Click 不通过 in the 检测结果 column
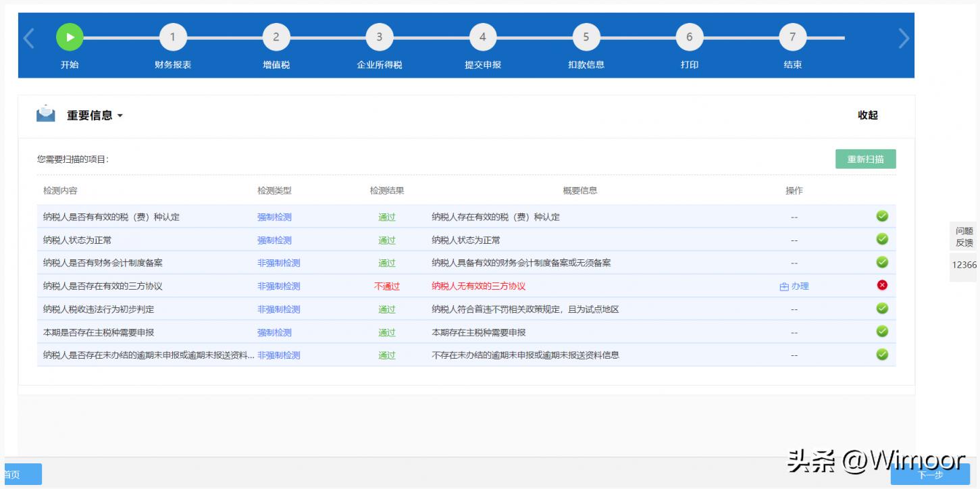 coord(387,286)
